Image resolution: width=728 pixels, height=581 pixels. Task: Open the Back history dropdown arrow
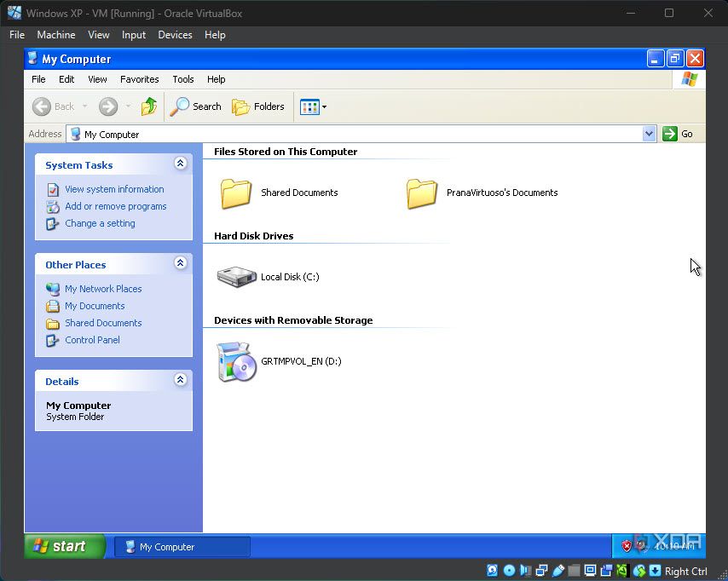click(84, 106)
